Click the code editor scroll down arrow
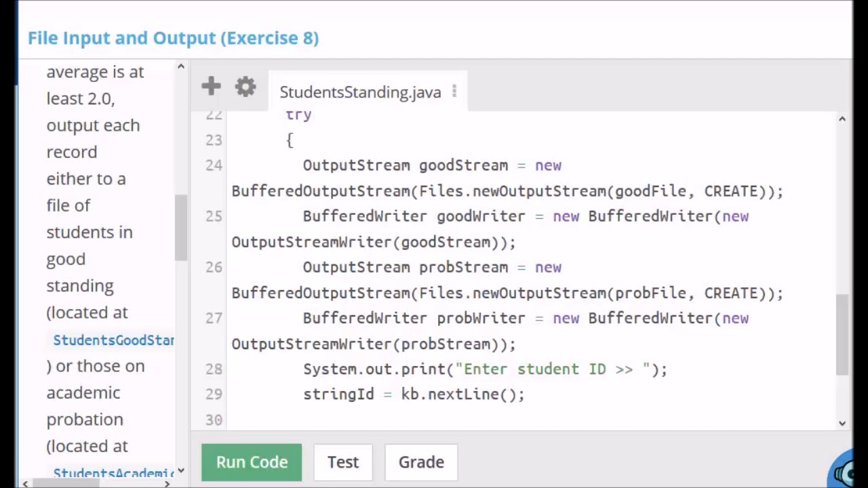 [842, 423]
